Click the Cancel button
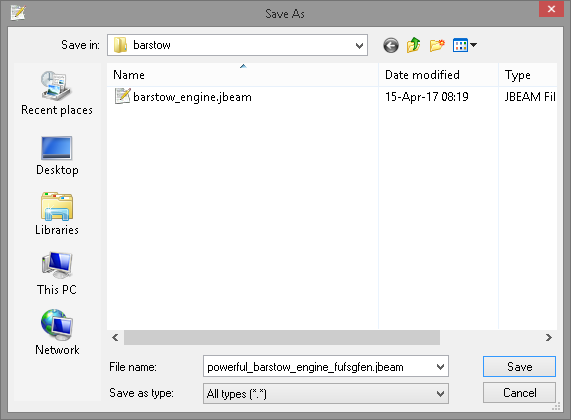This screenshot has width=571, height=420. tap(519, 393)
